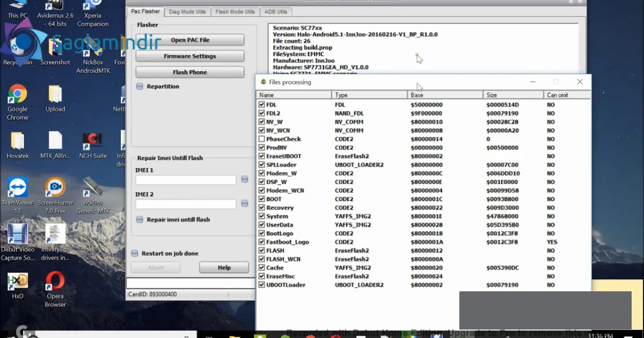Click the taskbar clock showing 11:36 PM
Viewport: 644px width, 338px height.
[600, 335]
